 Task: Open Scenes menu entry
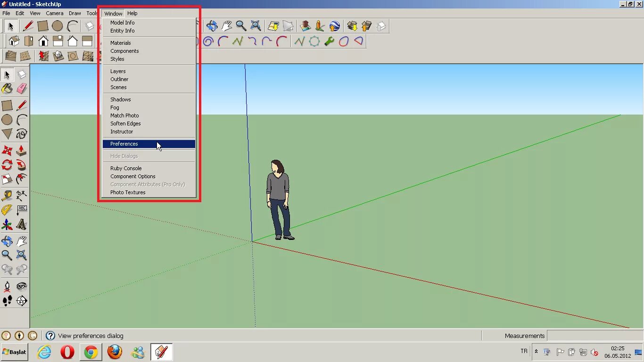pyautogui.click(x=149, y=87)
